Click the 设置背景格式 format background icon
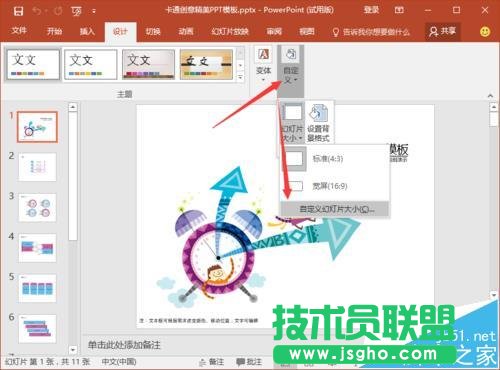 pyautogui.click(x=318, y=122)
